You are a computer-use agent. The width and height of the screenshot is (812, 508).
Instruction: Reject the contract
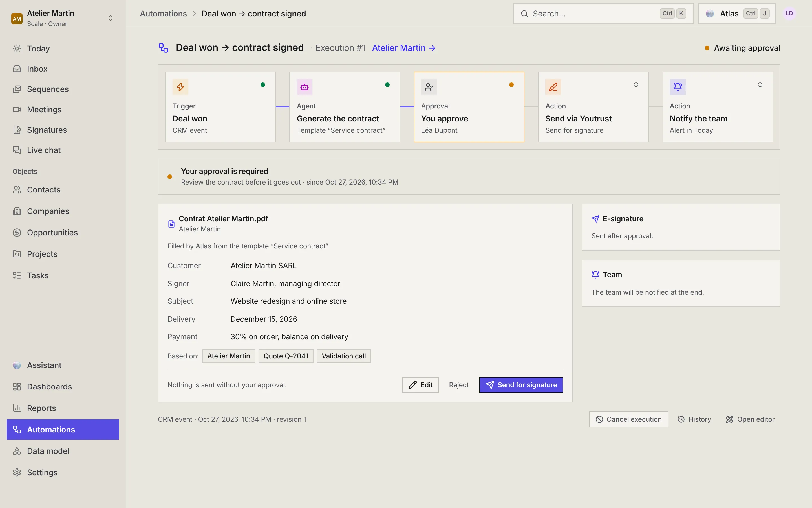click(x=459, y=385)
